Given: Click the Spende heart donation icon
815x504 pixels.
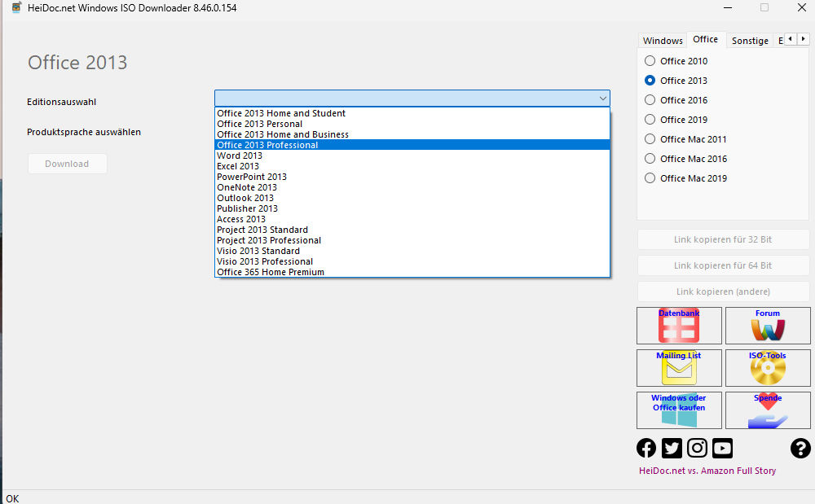Looking at the screenshot, I should (767, 410).
